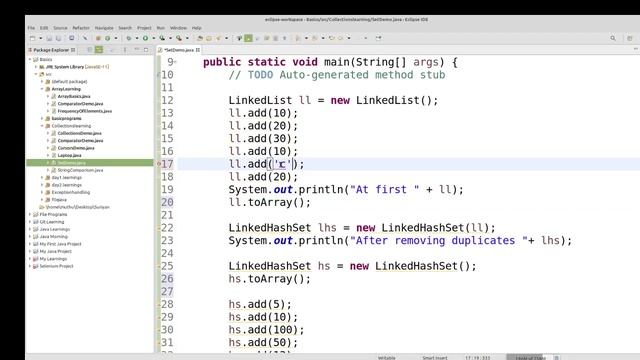640x360 pixels.
Task: Open the Debug dropdown arrow
Action: [x=137, y=38]
